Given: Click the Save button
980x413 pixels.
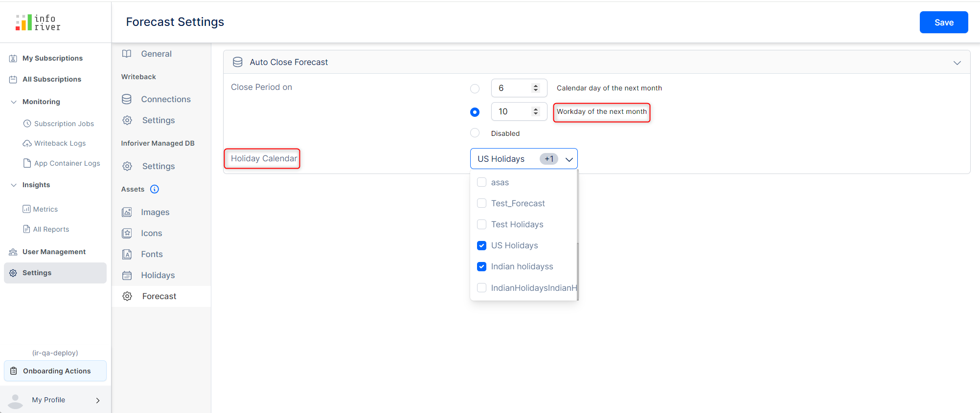Looking at the screenshot, I should (943, 22).
